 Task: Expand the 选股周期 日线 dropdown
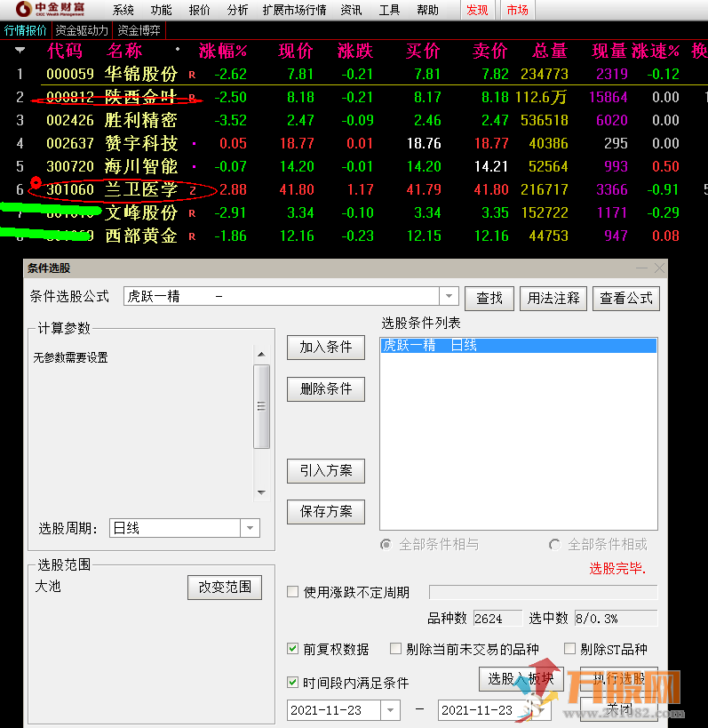[x=251, y=528]
